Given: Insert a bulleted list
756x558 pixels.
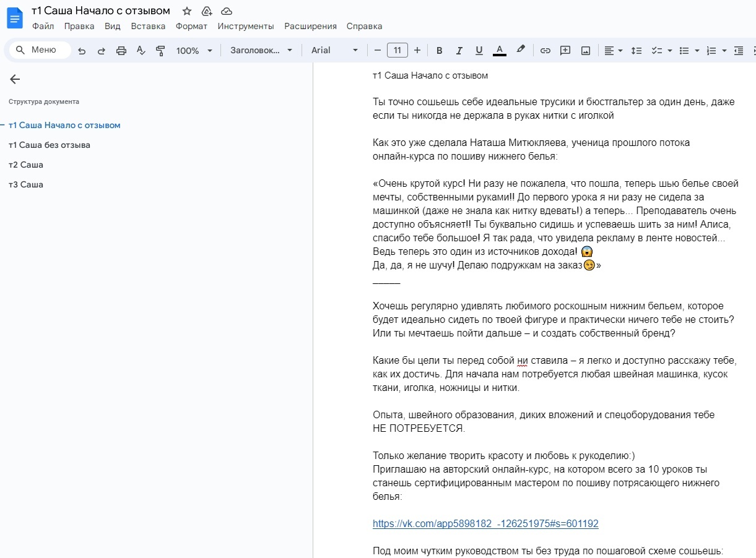Looking at the screenshot, I should 684,51.
